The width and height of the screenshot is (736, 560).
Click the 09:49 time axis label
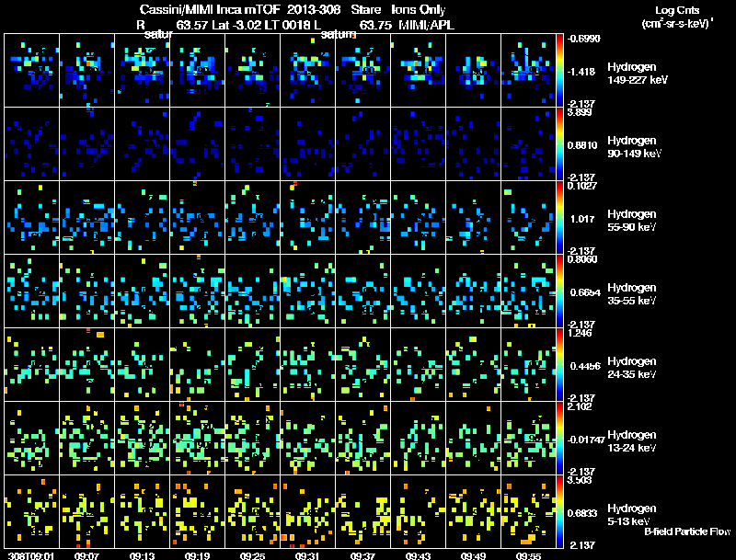(473, 555)
